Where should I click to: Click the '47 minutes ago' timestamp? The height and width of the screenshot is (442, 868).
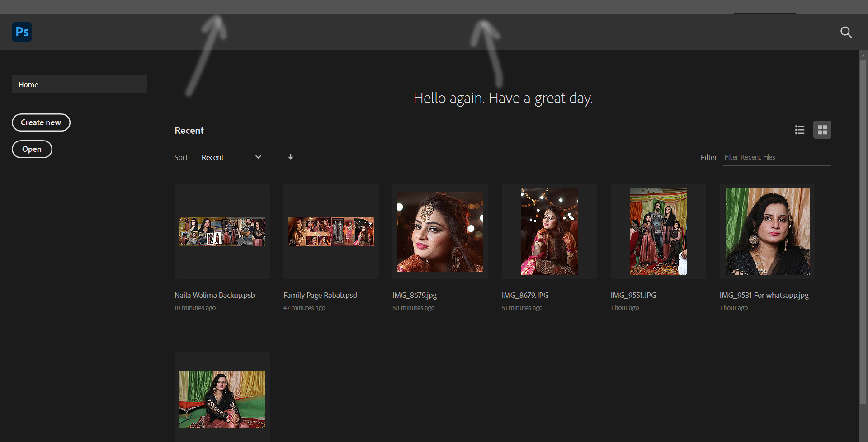pos(304,308)
